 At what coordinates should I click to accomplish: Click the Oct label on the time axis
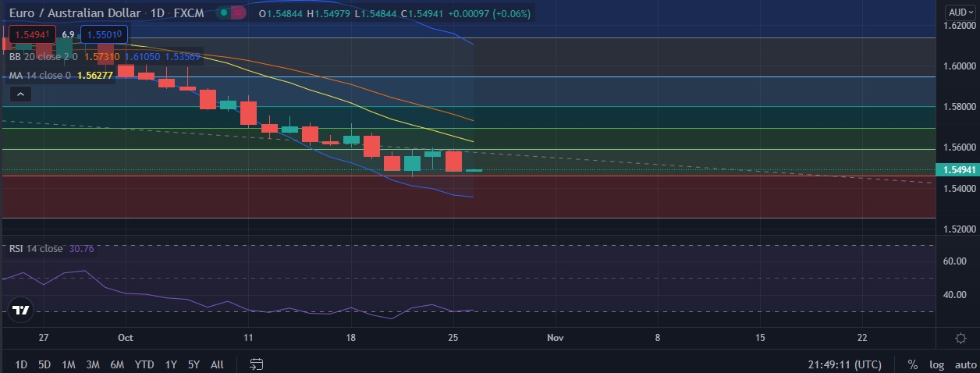(126, 338)
